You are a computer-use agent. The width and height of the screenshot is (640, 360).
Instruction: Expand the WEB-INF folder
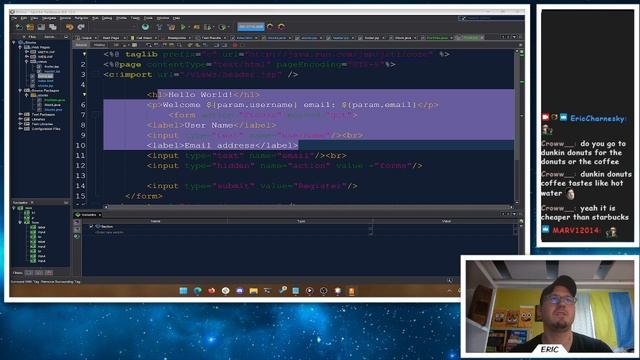pyautogui.click(x=27, y=57)
